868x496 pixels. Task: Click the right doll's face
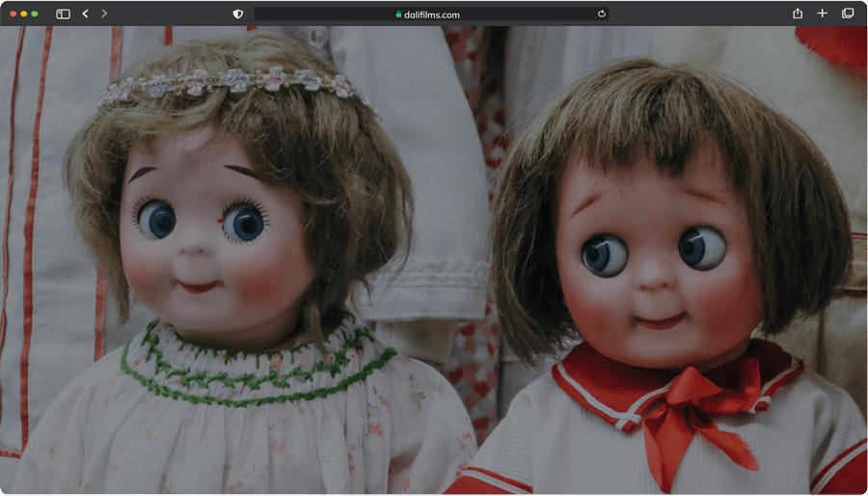(x=656, y=261)
